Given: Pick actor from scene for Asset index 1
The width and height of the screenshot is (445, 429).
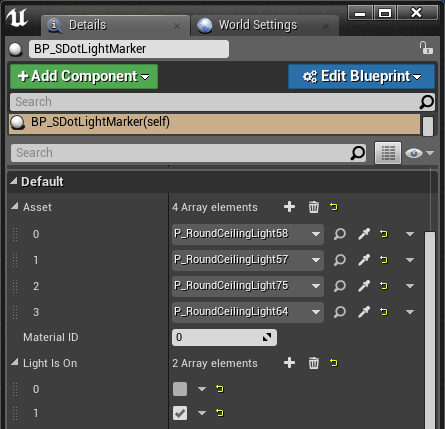Looking at the screenshot, I should coord(364,260).
